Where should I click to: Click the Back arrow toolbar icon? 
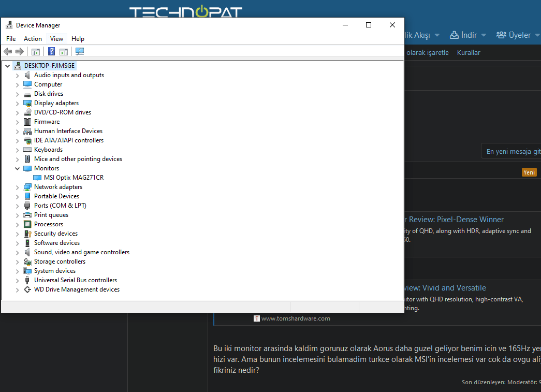[8, 51]
